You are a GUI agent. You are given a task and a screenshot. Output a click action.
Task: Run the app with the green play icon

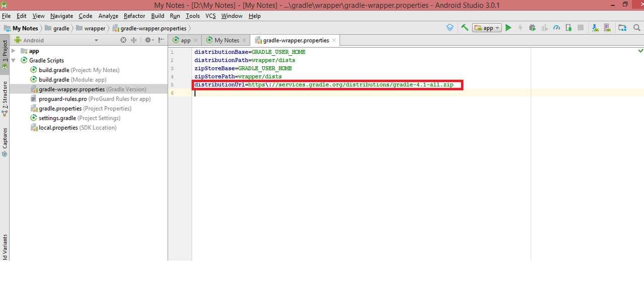tap(508, 28)
